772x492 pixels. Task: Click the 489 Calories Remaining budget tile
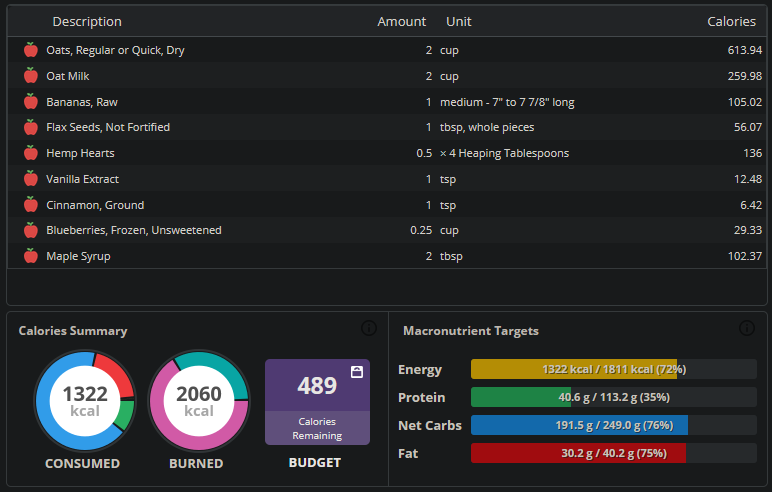318,402
